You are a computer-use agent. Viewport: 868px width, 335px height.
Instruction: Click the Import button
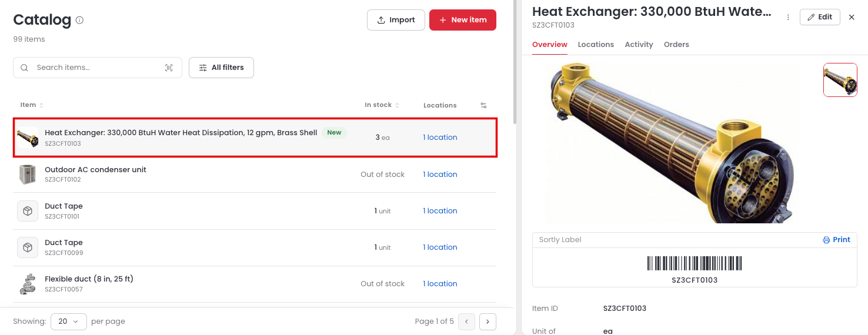[x=396, y=20]
